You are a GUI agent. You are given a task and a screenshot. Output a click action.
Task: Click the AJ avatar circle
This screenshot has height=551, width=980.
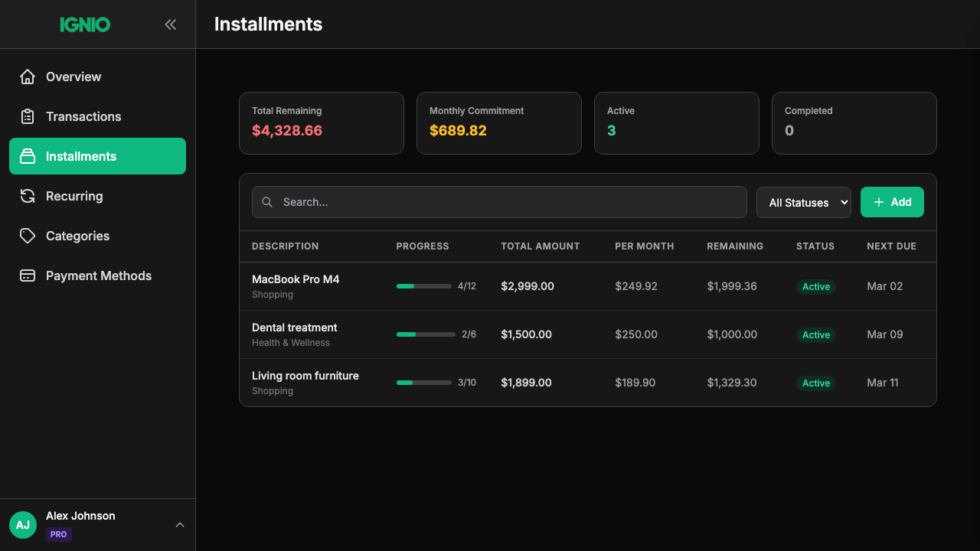(x=23, y=525)
